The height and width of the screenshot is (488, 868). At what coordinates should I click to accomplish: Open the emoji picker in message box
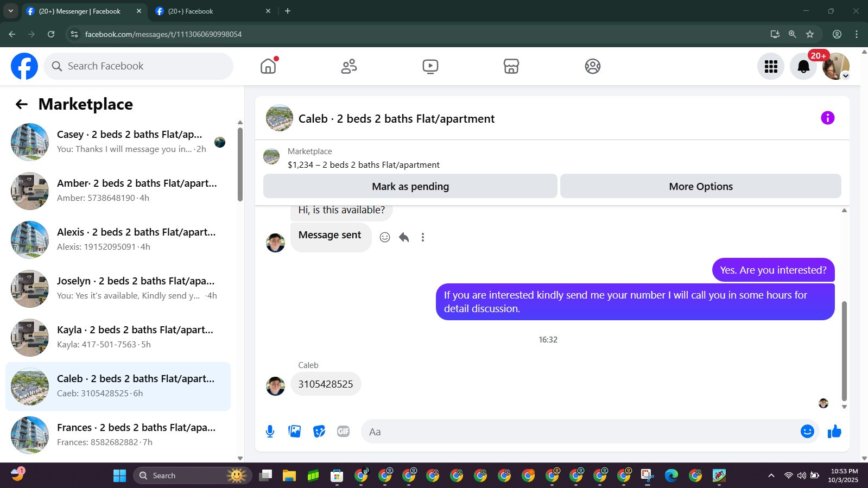(807, 432)
